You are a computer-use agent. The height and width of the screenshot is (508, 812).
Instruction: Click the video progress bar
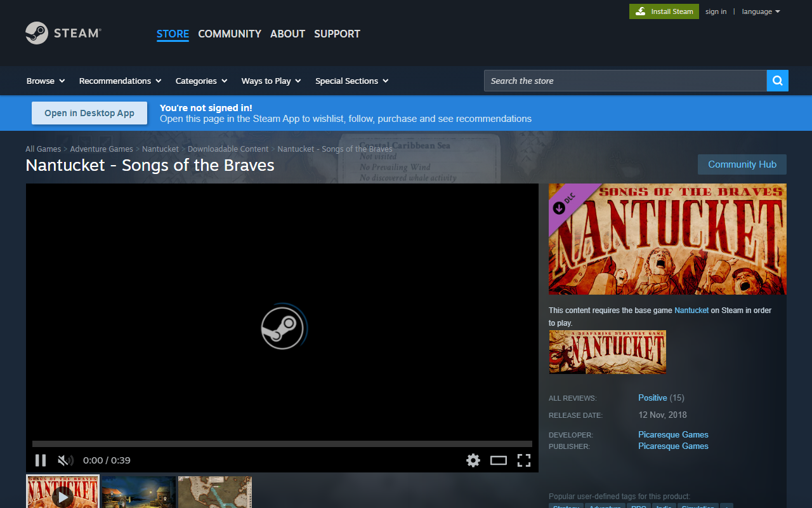click(x=282, y=444)
